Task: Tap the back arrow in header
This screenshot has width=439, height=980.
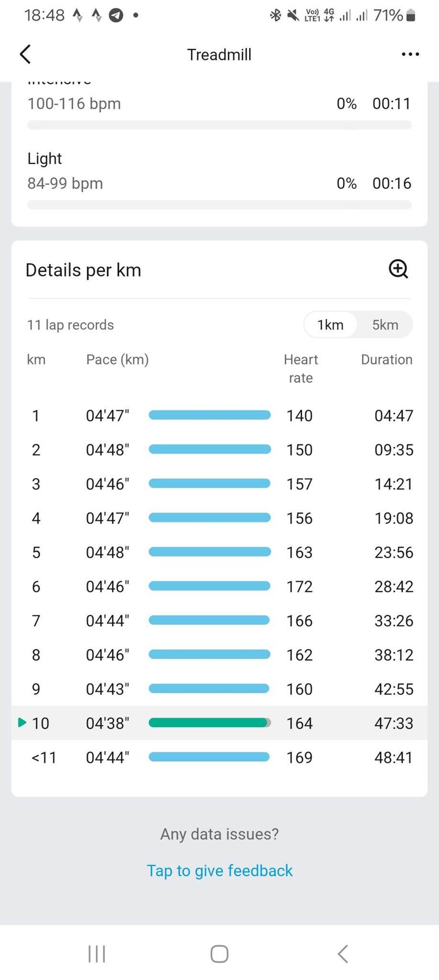Action: [26, 54]
